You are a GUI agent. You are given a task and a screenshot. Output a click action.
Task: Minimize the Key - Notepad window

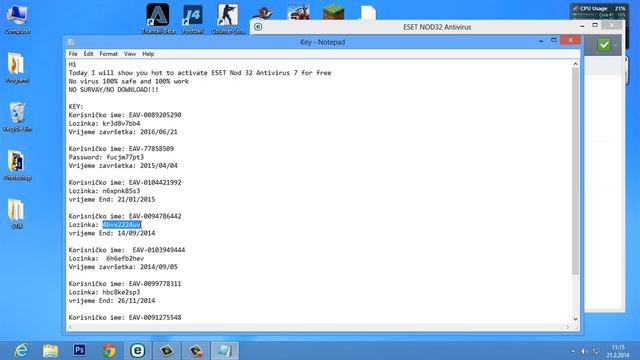[541, 41]
